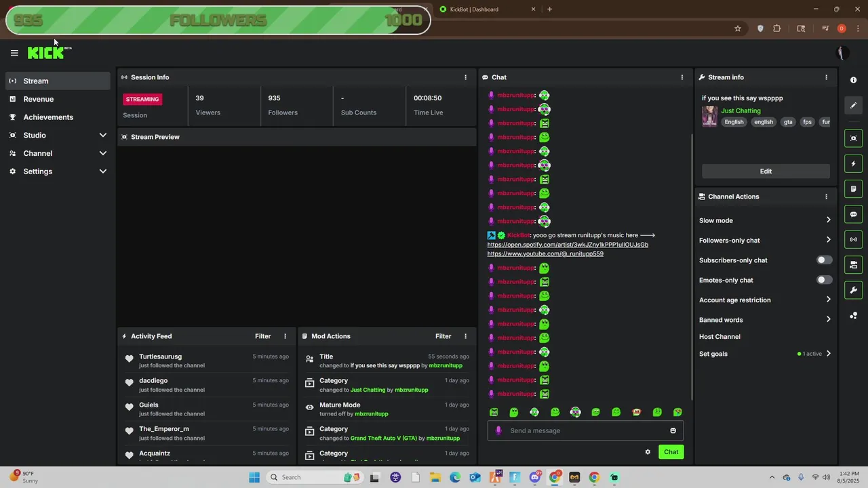Open Stream info three-dot menu
The width and height of the screenshot is (868, 488).
pos(826,77)
